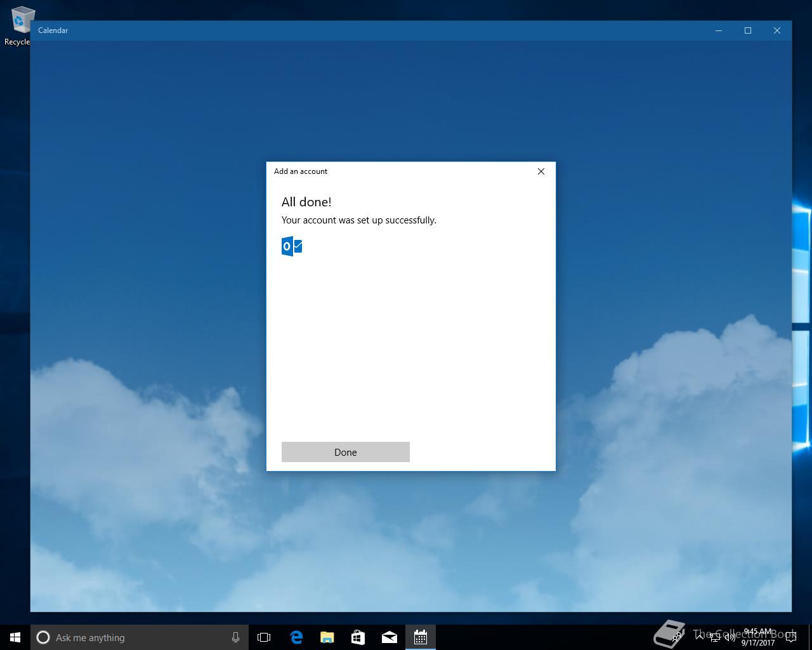Open Task View from the taskbar
The image size is (812, 650).
click(264, 637)
